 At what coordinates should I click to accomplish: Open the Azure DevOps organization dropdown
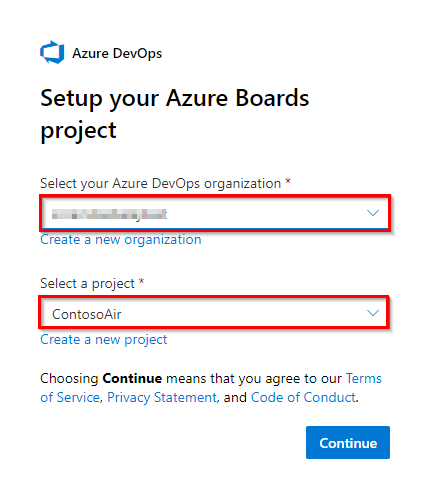point(215,213)
